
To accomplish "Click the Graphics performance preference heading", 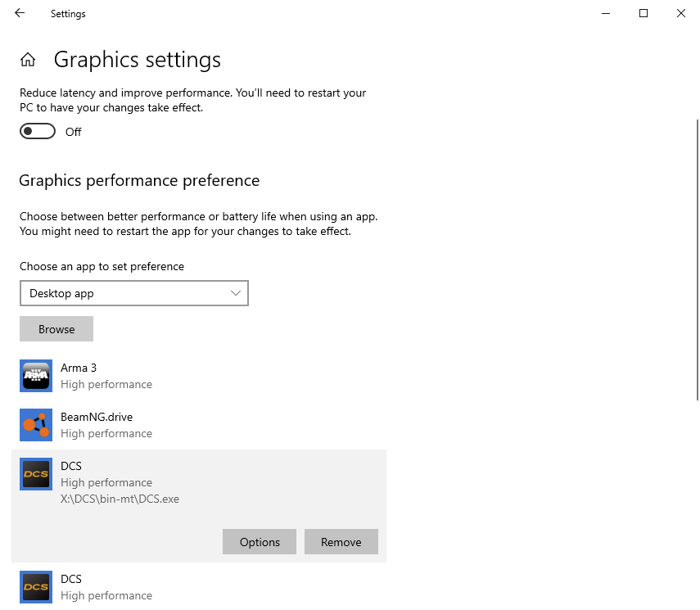I will (x=139, y=180).
